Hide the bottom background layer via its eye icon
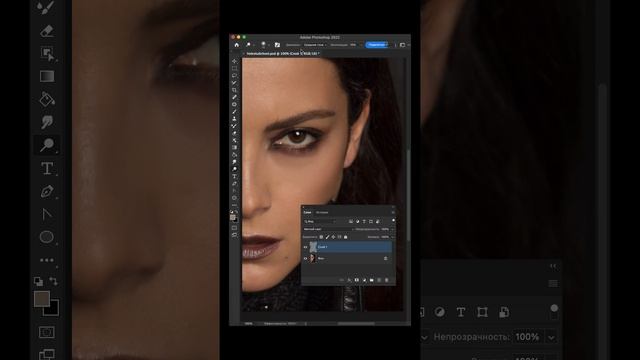The width and height of the screenshot is (640, 360). click(305, 258)
